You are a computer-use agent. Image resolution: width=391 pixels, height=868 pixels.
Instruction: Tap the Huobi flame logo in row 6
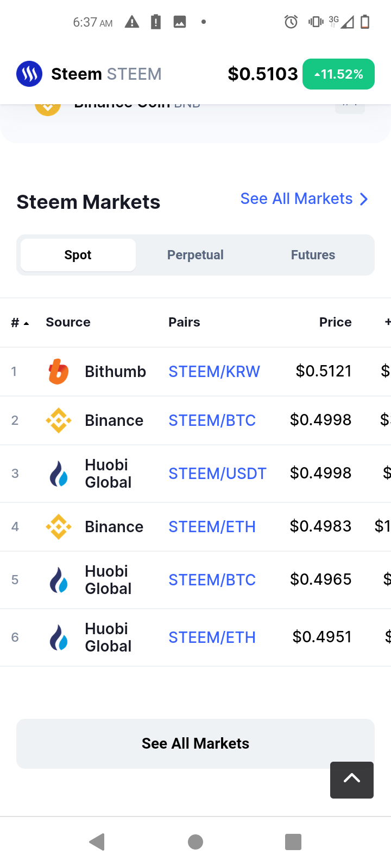tap(59, 637)
